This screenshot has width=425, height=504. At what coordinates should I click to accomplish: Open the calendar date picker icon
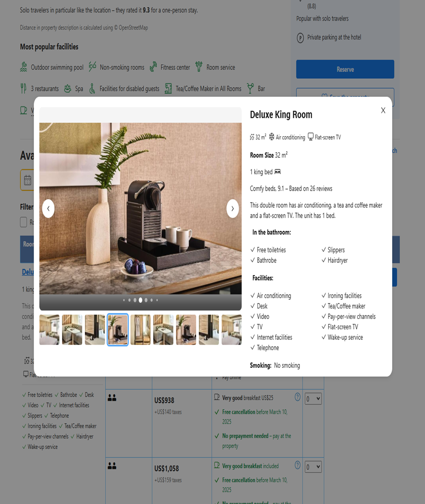point(28,180)
